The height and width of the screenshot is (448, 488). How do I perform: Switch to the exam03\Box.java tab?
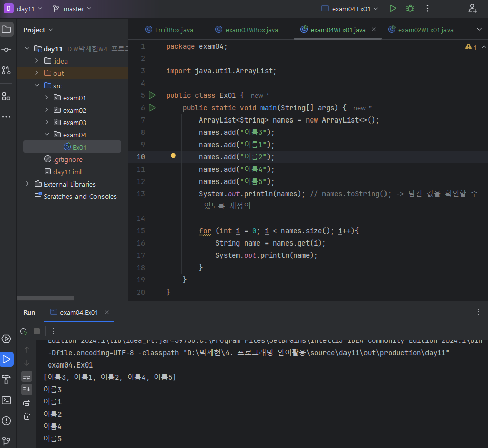click(x=247, y=30)
